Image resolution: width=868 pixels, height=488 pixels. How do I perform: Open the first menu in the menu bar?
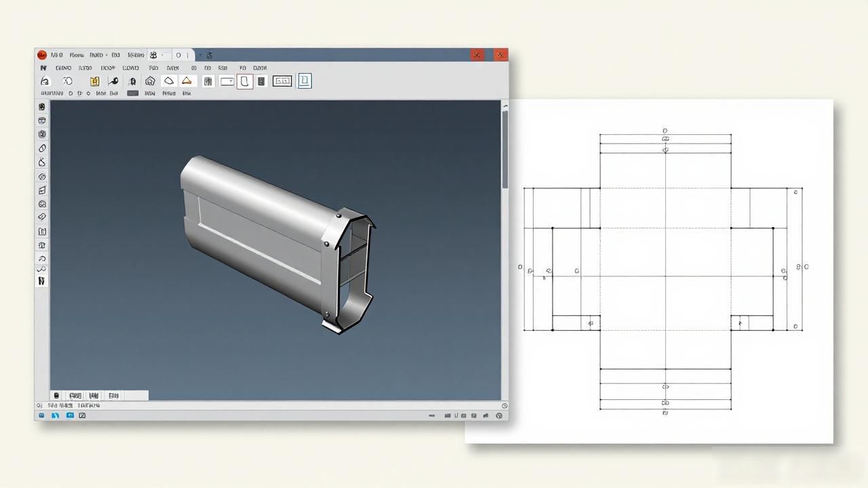(43, 68)
